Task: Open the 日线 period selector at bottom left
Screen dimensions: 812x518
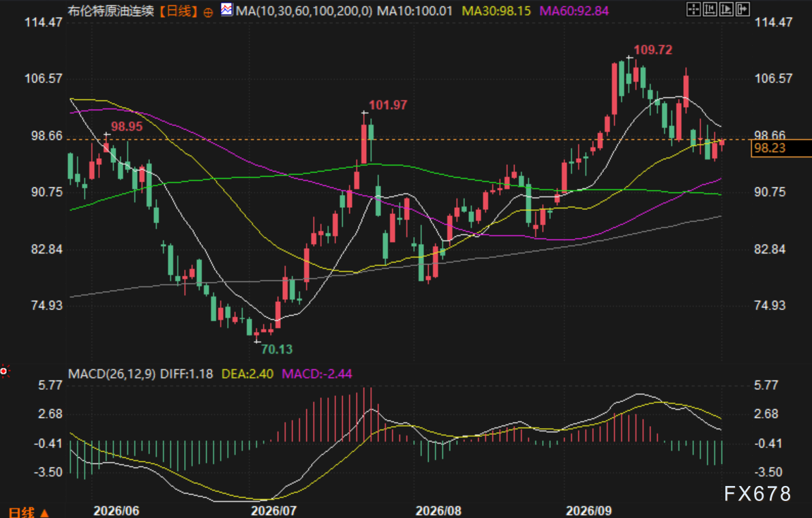Action: pos(22,513)
